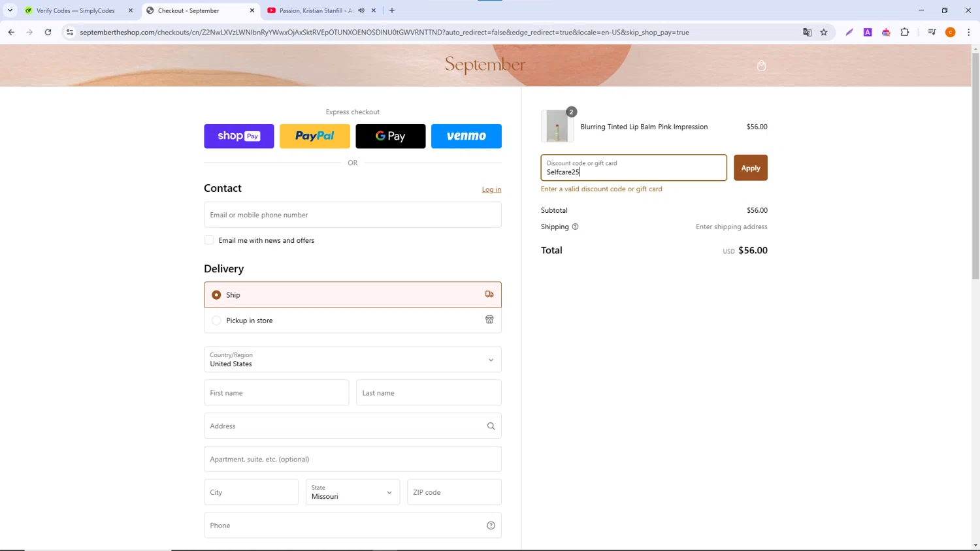The height and width of the screenshot is (551, 980).
Task: Close the Checkout - September tab
Action: pyautogui.click(x=252, y=10)
